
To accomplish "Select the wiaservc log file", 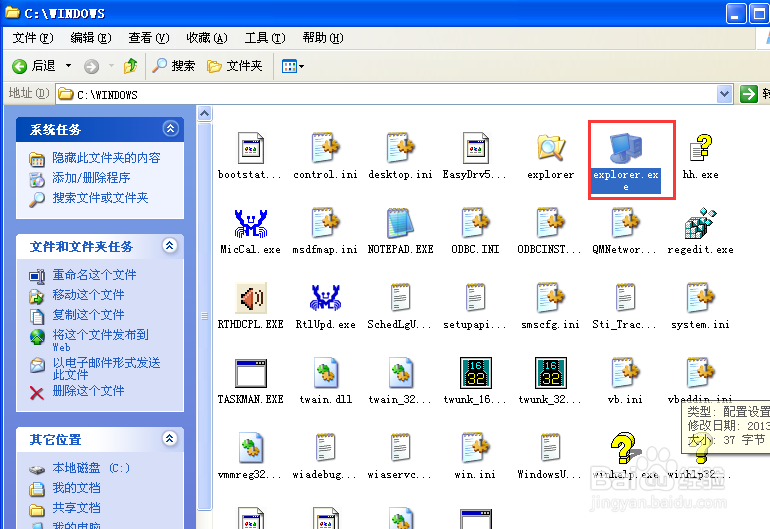I will [401, 448].
